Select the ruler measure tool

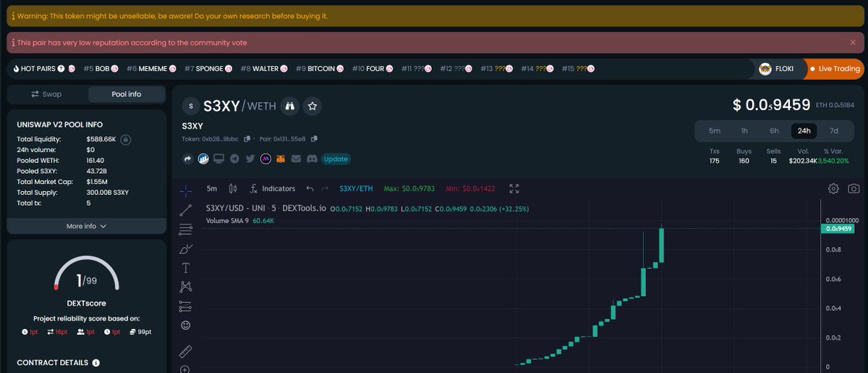pyautogui.click(x=185, y=352)
